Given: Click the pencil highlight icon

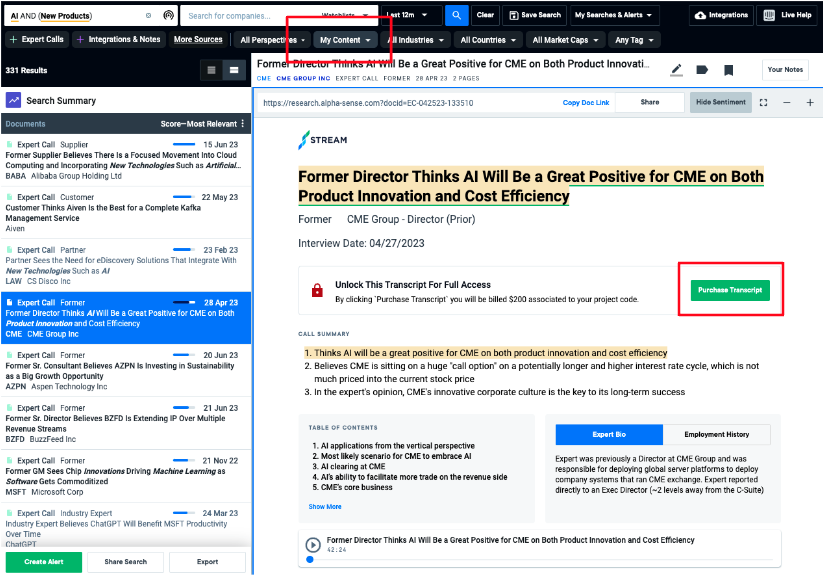Looking at the screenshot, I should [x=677, y=70].
